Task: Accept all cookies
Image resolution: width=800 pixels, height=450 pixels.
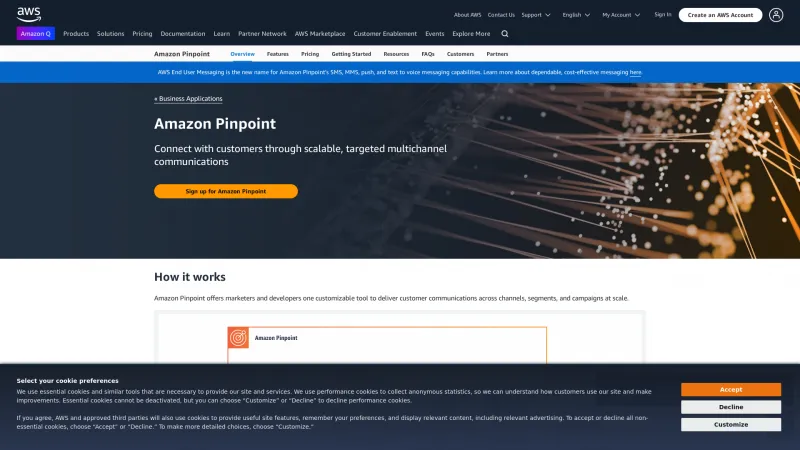Action: (731, 389)
